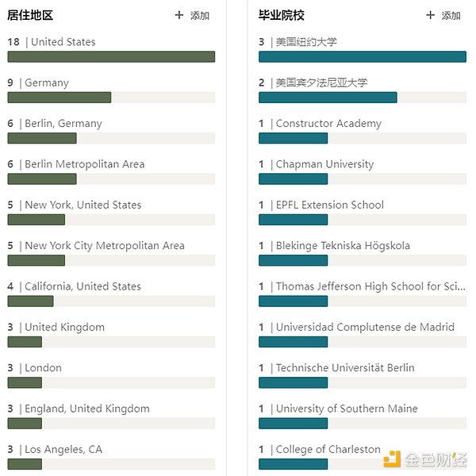Select the Berlin, Germany bar
This screenshot has width=476, height=476.
click(42, 138)
